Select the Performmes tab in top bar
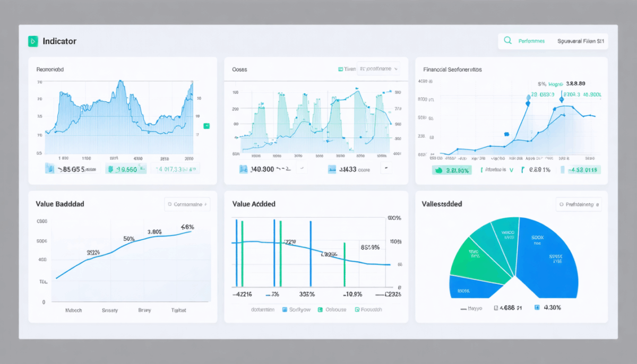The height and width of the screenshot is (364, 637). (531, 41)
